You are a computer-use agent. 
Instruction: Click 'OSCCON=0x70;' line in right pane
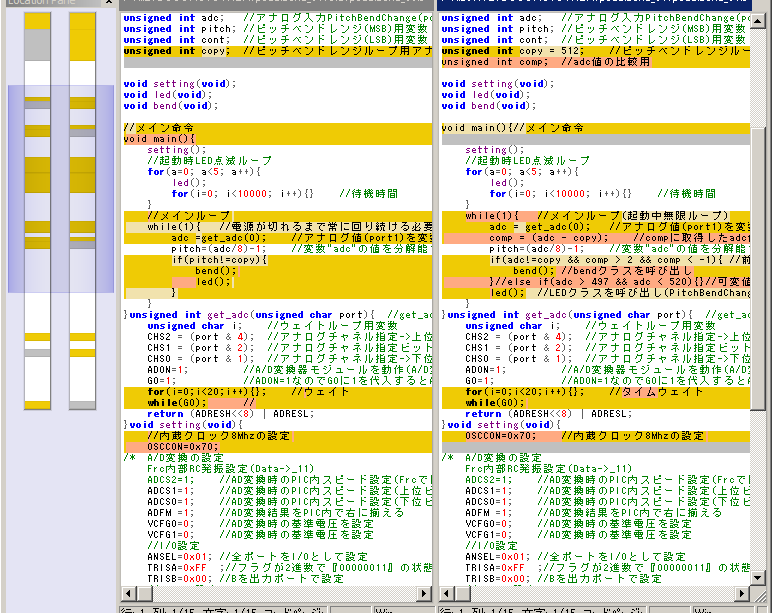point(596,436)
